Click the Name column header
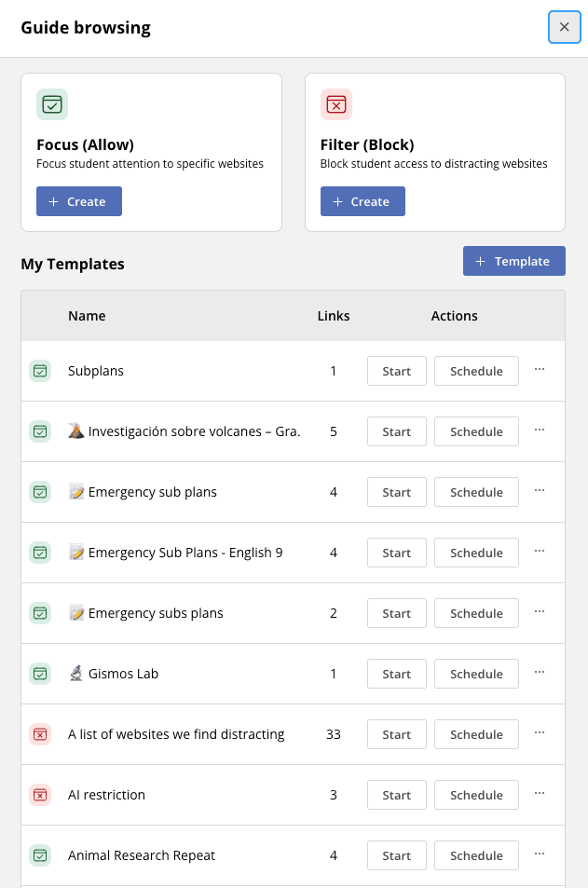Image resolution: width=588 pixels, height=888 pixels. [x=87, y=316]
